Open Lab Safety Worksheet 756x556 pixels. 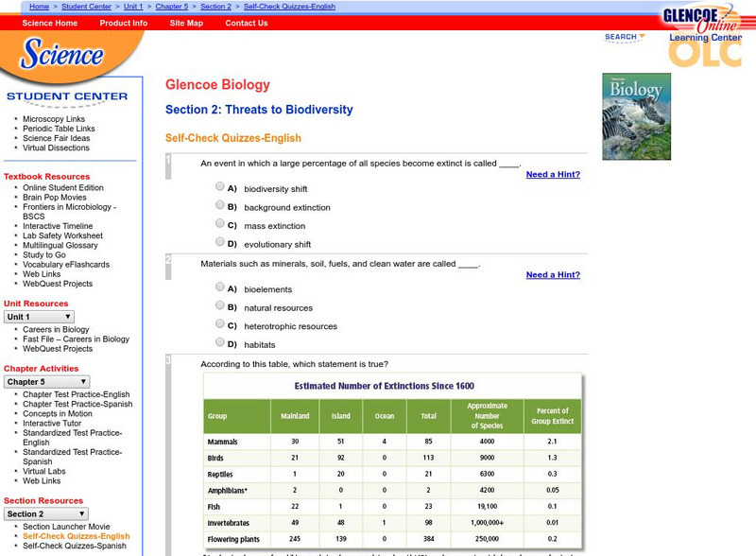point(62,235)
